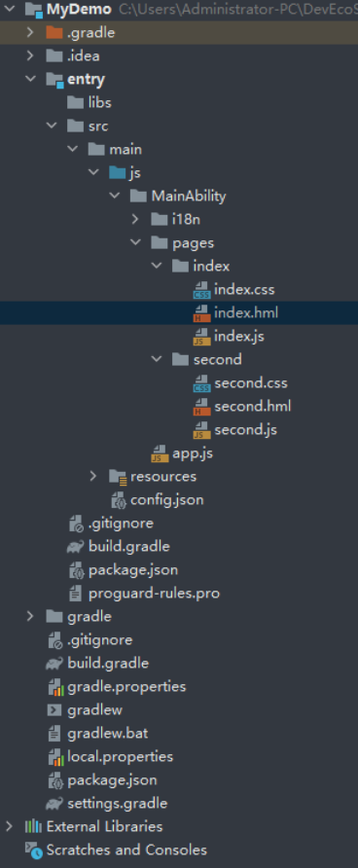Image resolution: width=358 pixels, height=868 pixels.
Task: Select the config.json file label
Action: (166, 500)
